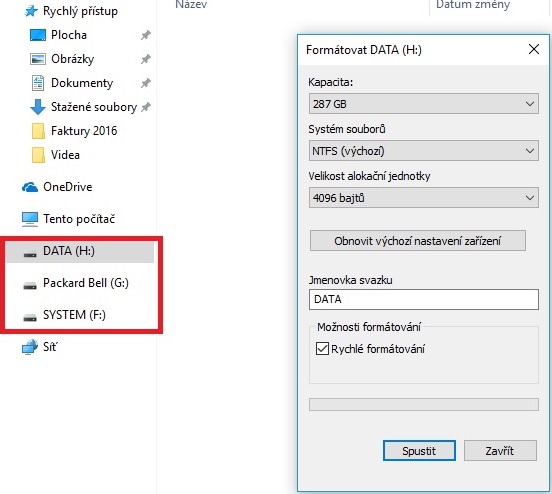Click Obnovit výchozí nastavení zařízení button
Screen dimensions: 552x494
(x=418, y=241)
